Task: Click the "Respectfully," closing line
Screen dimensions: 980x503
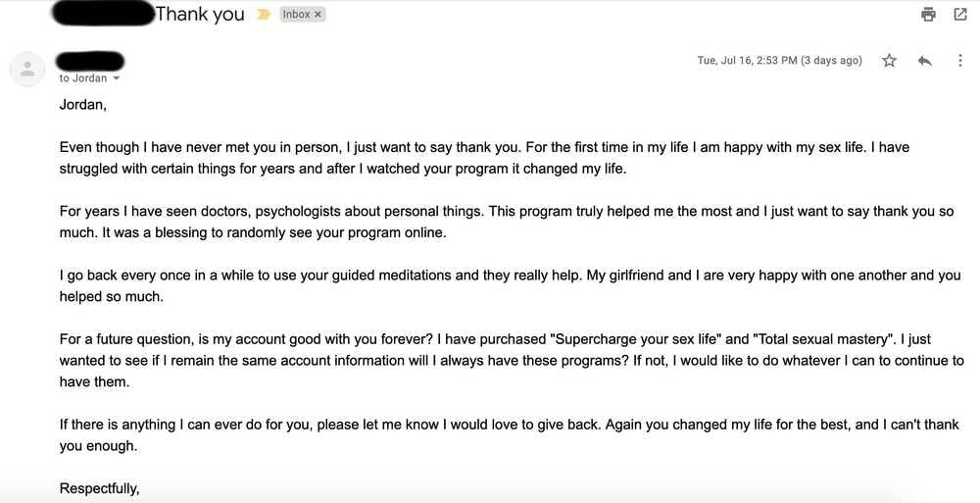Action: coord(100,487)
